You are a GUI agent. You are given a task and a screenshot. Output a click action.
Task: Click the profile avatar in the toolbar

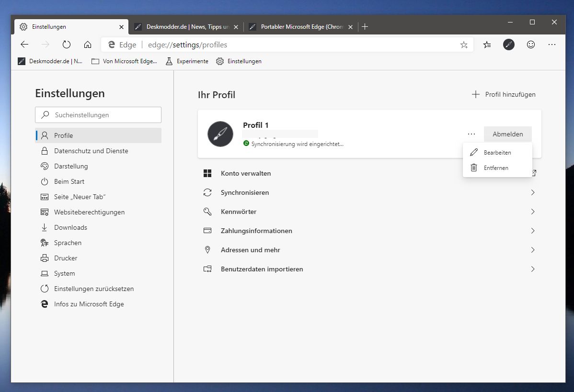tap(508, 45)
